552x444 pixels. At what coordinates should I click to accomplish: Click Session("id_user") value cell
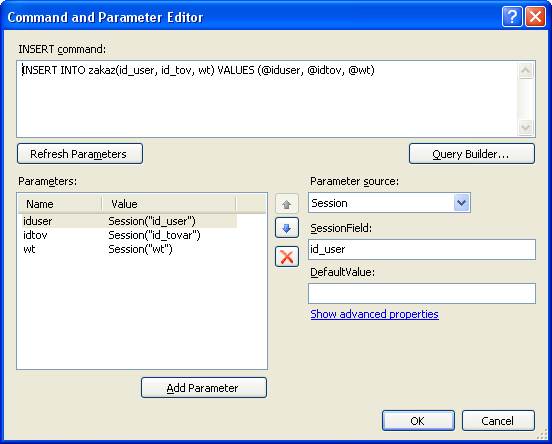(152, 221)
